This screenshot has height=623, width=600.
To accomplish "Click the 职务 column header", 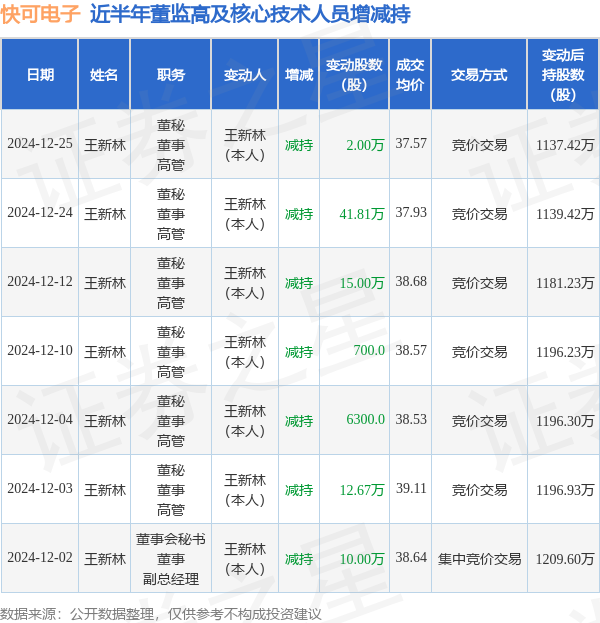I will pos(171,75).
